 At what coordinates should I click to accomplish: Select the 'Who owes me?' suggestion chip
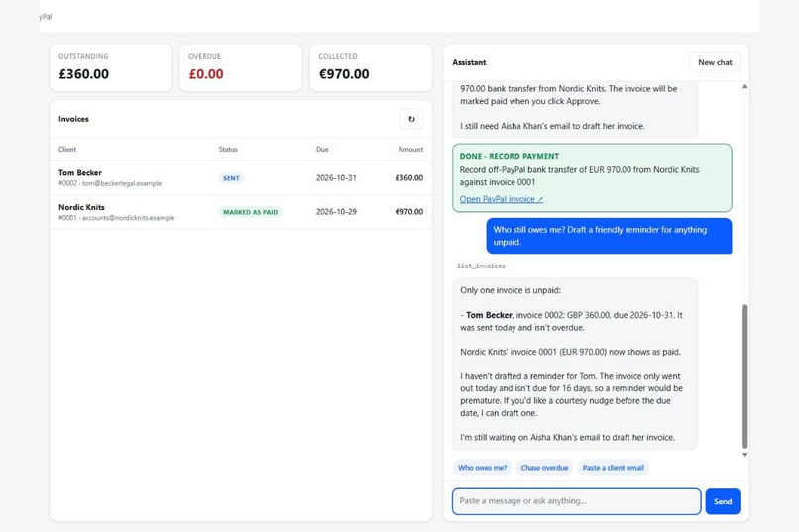coord(482,468)
